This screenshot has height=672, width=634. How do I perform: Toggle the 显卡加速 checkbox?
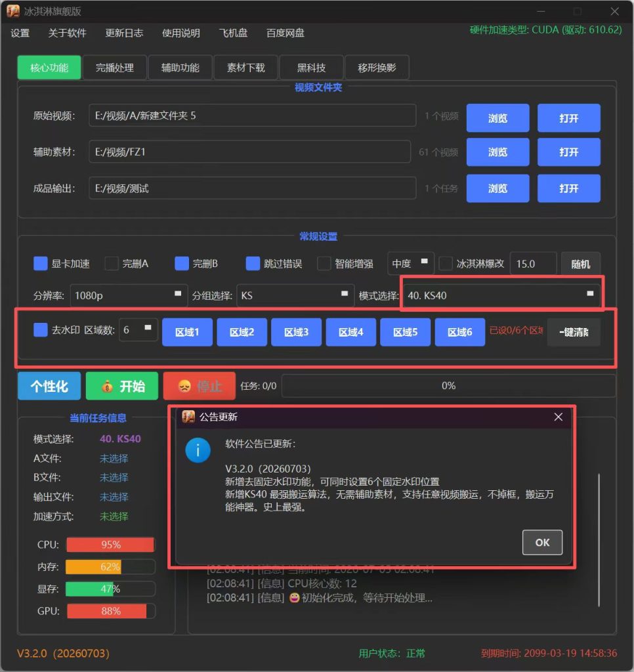point(41,264)
